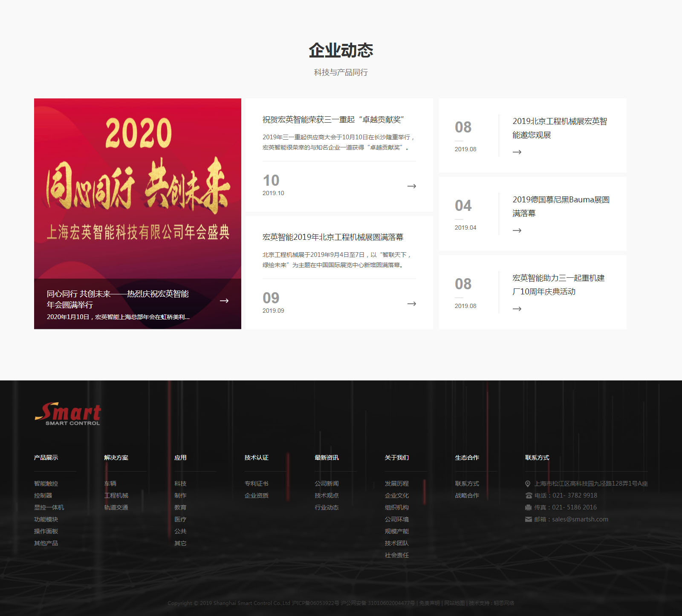Viewport: 682px width, 616px height.
Task: Click the 关于我们 footer column heading
Action: click(x=397, y=458)
